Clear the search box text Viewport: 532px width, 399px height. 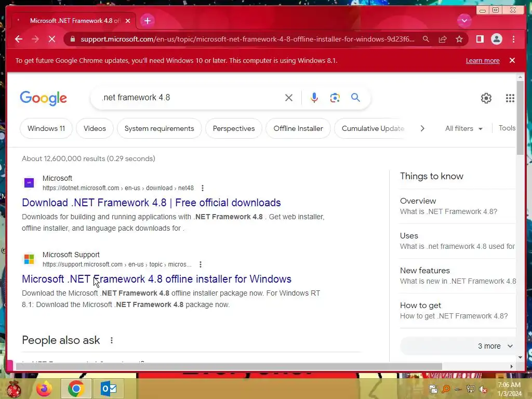(289, 98)
